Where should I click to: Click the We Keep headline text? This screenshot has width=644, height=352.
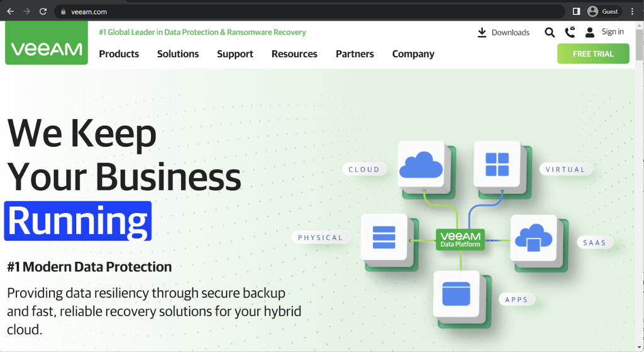(82, 133)
